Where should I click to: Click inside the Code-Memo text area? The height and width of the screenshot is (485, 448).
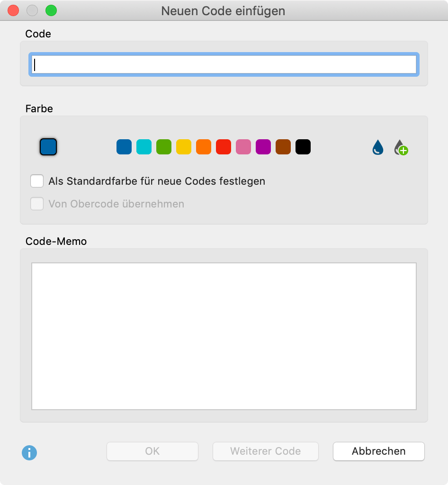click(x=224, y=336)
